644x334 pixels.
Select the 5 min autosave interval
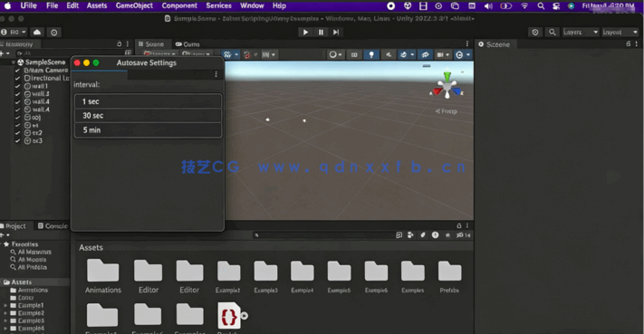[148, 130]
